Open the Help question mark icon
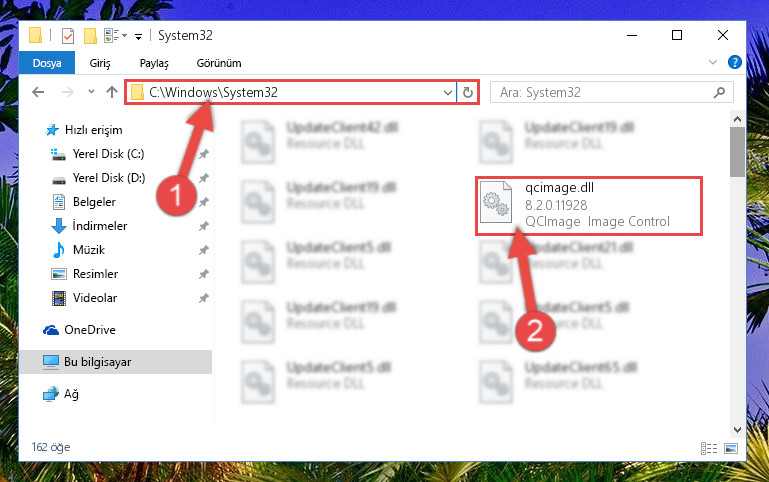Screen dimensions: 769x482 pyautogui.click(x=735, y=62)
